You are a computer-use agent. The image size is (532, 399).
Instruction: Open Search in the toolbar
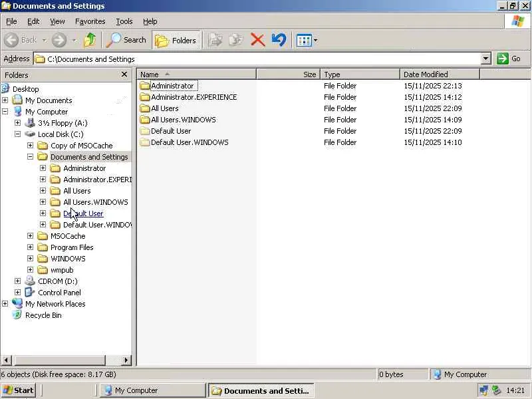coord(127,41)
